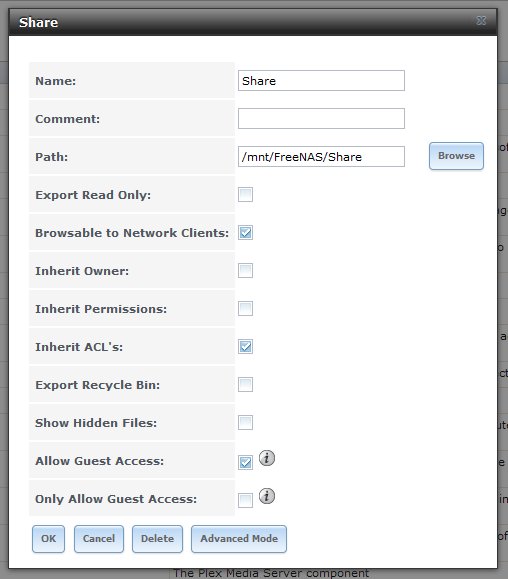This screenshot has height=579, width=508.
Task: Close the Share dialog with X icon
Action: (x=481, y=21)
